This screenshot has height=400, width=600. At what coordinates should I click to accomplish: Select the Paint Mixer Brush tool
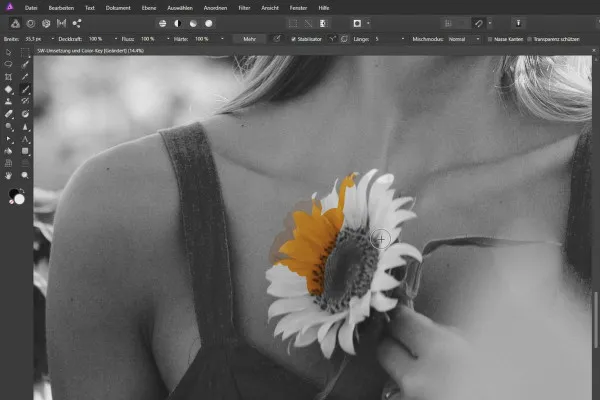(x=25, y=101)
